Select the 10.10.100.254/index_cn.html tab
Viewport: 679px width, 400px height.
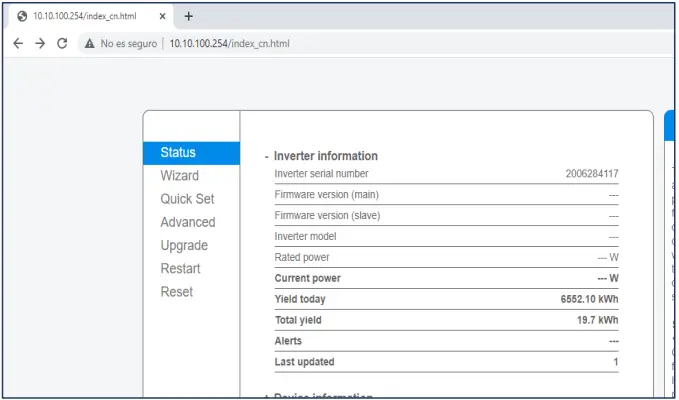point(85,16)
